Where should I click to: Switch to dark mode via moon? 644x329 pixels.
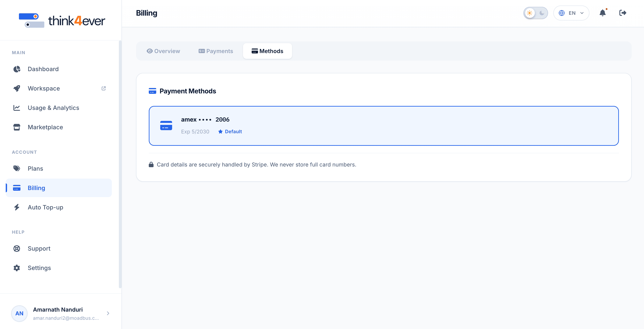541,13
